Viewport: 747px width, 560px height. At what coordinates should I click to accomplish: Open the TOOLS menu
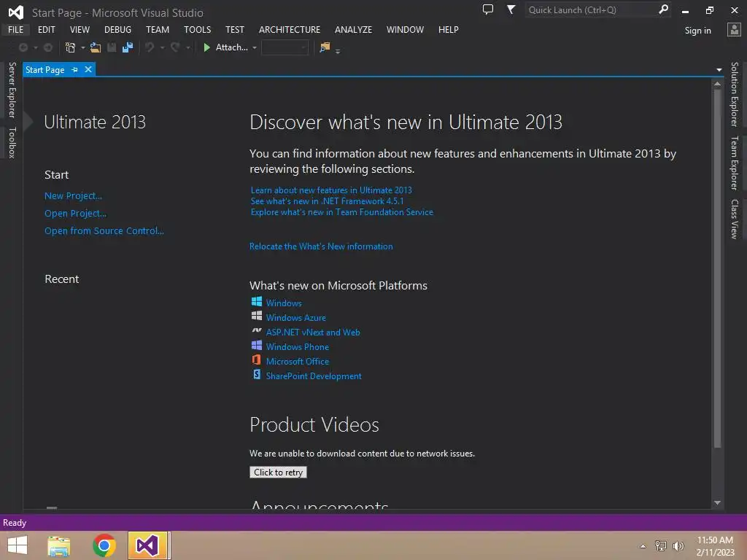click(x=197, y=29)
